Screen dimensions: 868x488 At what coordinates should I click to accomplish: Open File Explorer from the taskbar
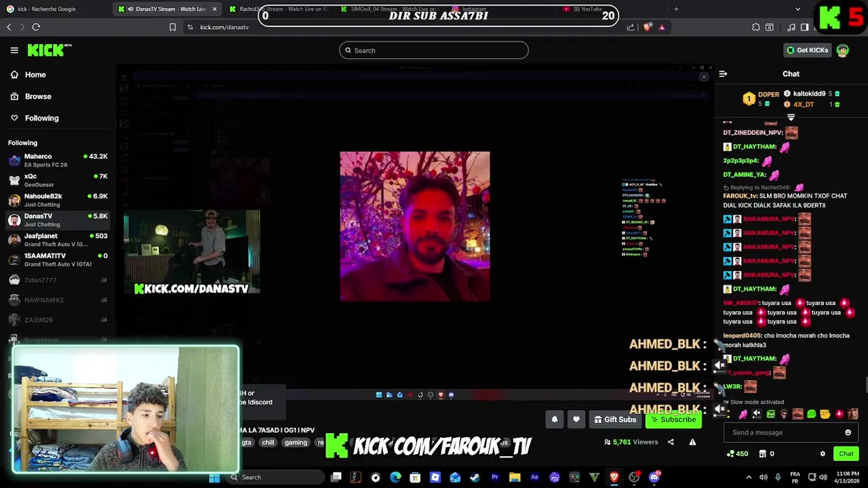pos(515,477)
